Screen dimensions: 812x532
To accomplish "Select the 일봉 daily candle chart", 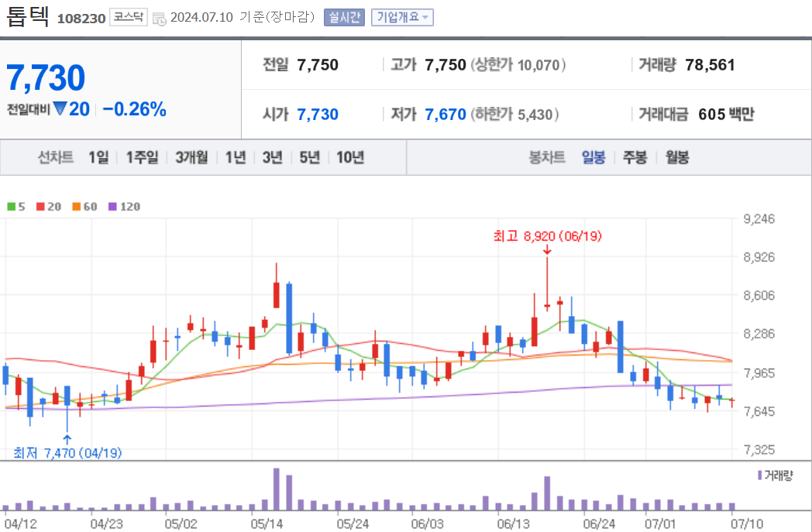I will click(x=593, y=156).
